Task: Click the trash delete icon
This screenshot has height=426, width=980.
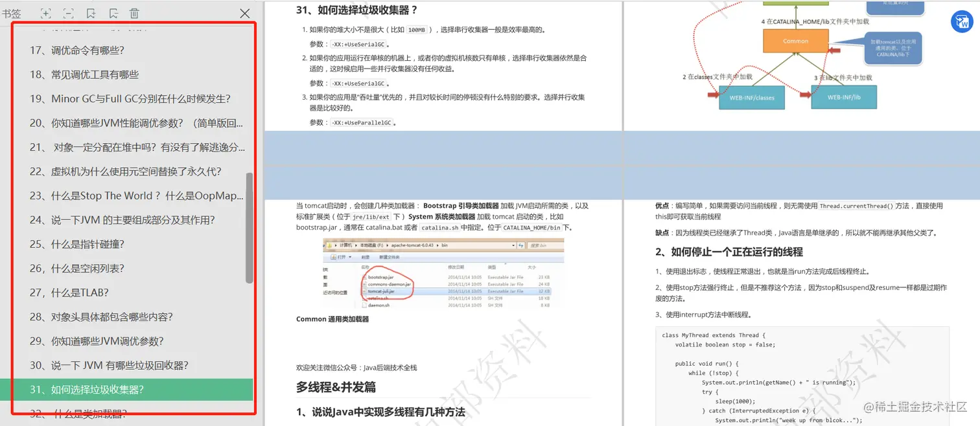Action: [134, 13]
